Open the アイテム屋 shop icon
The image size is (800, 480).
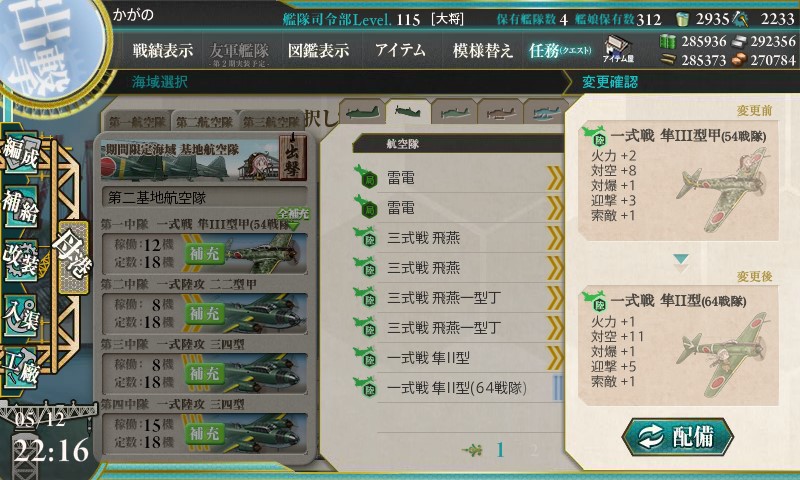click(618, 49)
